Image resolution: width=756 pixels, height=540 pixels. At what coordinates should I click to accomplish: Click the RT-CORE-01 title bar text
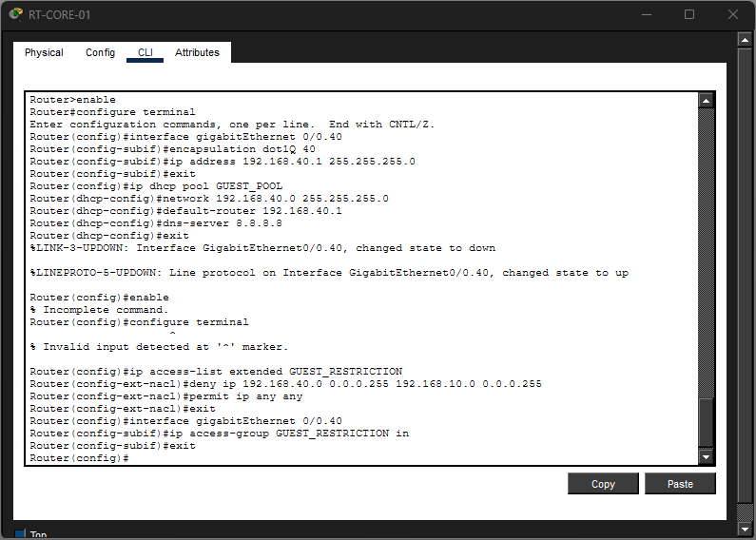pyautogui.click(x=61, y=15)
